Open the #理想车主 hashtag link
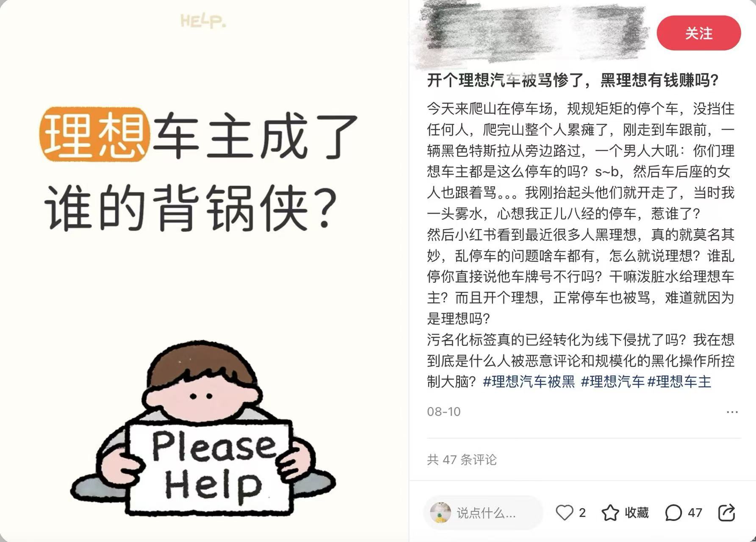 pos(680,382)
